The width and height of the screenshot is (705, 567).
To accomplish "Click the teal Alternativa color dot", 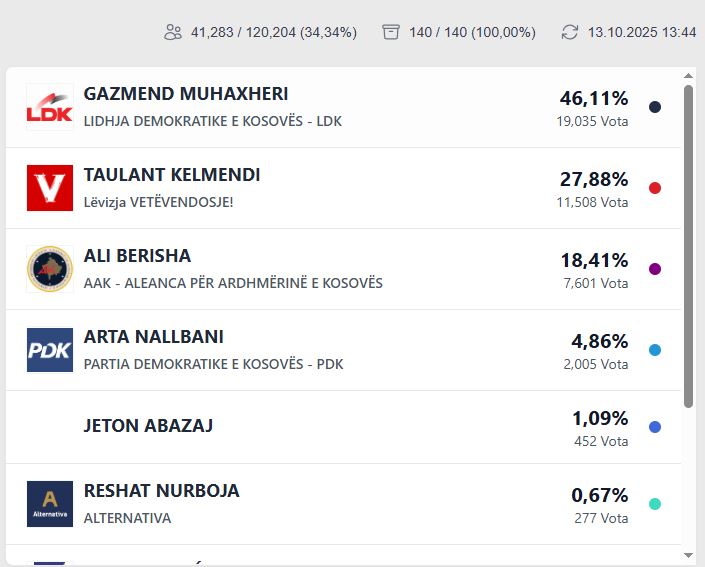I will click(655, 504).
